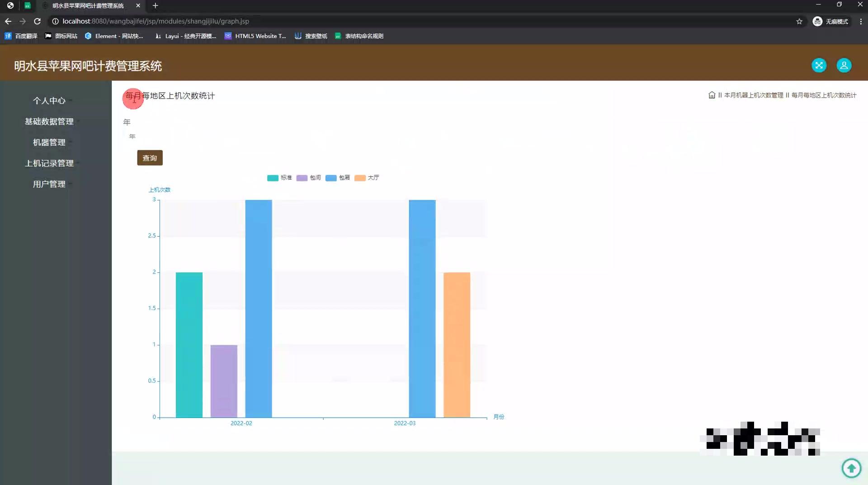This screenshot has height=485, width=868.
Task: Open the 百度翻译 bookmark
Action: tap(21, 36)
